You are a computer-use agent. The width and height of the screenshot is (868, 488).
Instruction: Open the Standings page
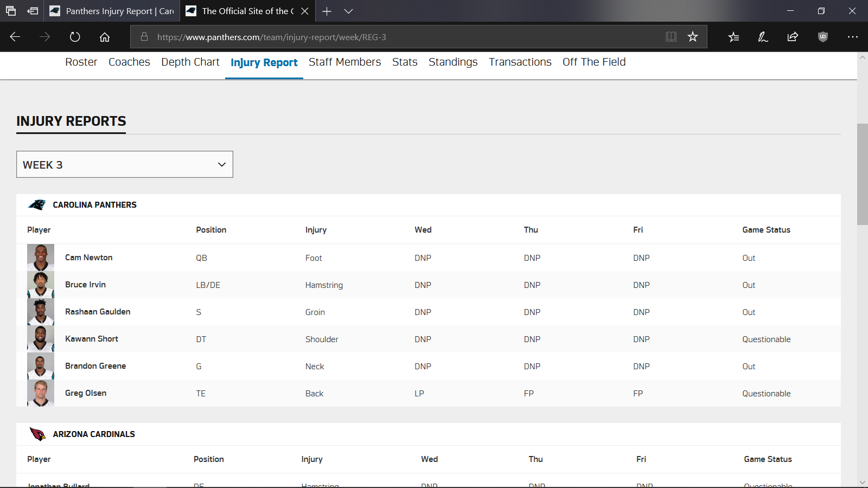pyautogui.click(x=453, y=62)
